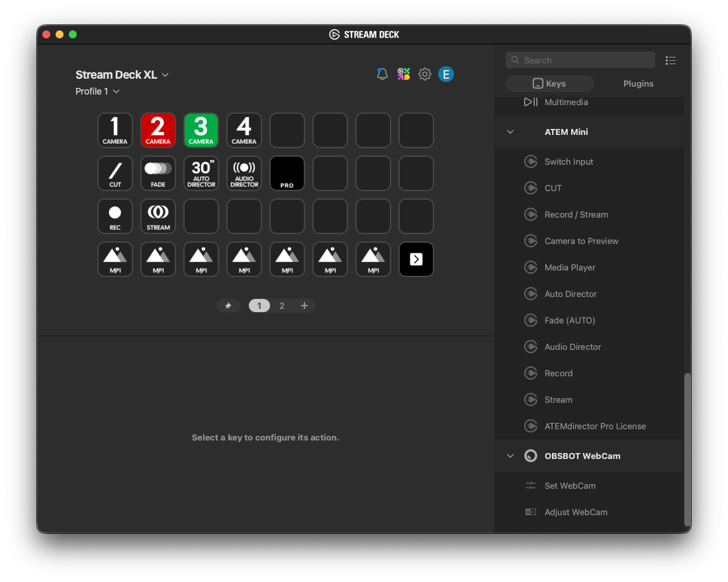Open the colorful Marketplace icon
The width and height of the screenshot is (728, 582).
[x=404, y=74]
